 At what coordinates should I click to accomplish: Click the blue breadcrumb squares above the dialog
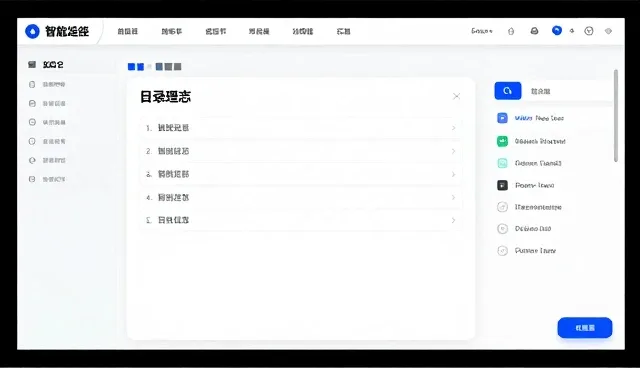click(136, 67)
